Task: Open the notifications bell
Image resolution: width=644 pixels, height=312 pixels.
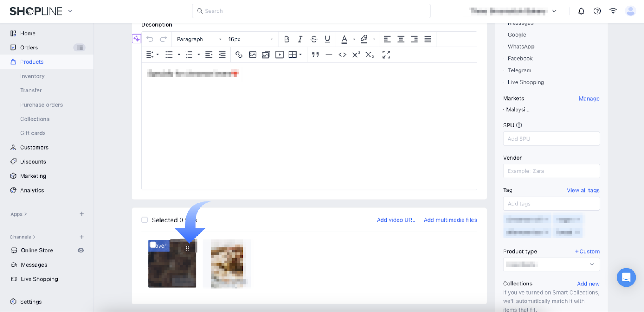Action: coord(581,11)
